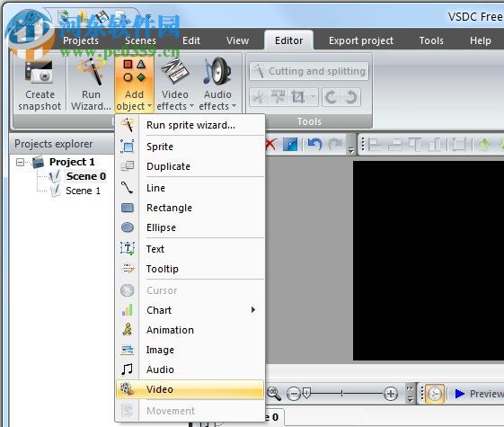This screenshot has height=427, width=504.
Task: Collapse the Project 1 tree node
Action: 20,162
